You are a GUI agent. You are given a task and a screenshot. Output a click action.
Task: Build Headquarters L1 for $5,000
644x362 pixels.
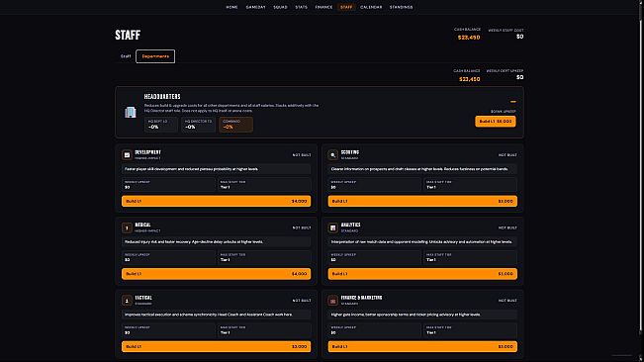pyautogui.click(x=496, y=122)
